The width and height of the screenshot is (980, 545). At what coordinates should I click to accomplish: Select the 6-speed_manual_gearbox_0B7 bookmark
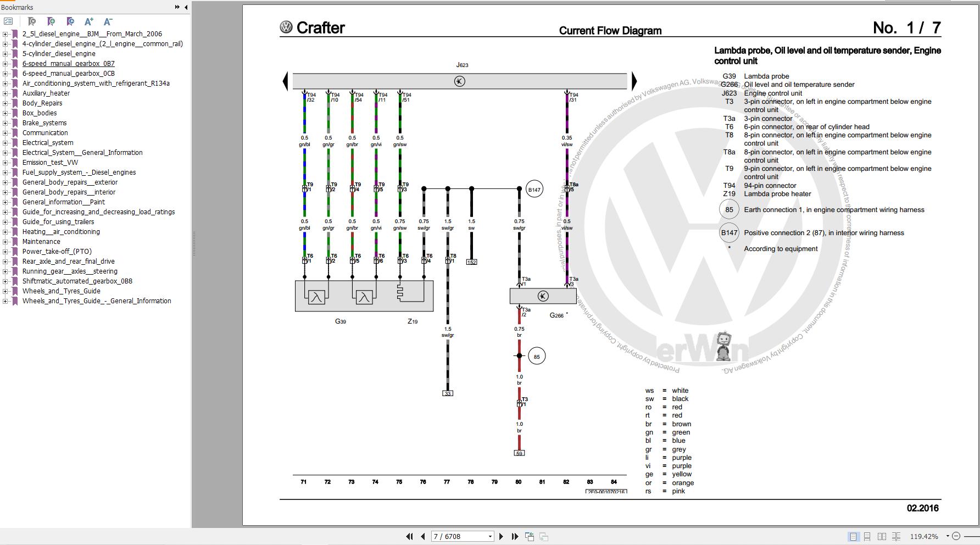pos(69,63)
